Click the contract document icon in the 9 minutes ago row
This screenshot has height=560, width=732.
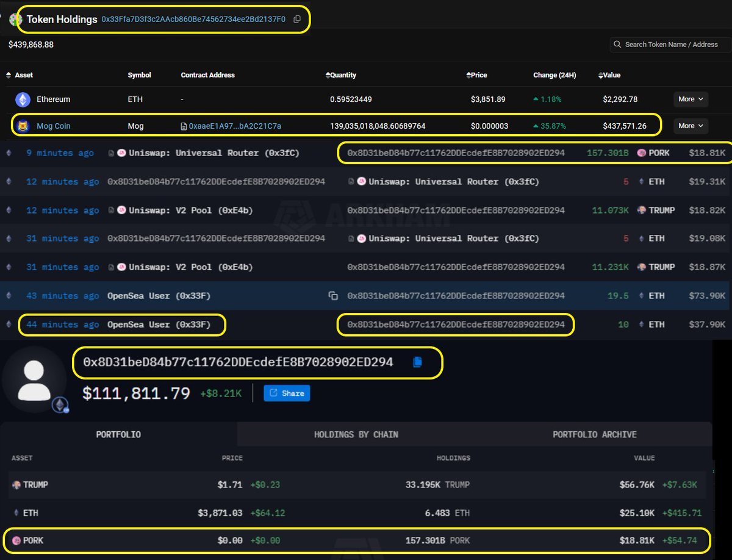(110, 153)
